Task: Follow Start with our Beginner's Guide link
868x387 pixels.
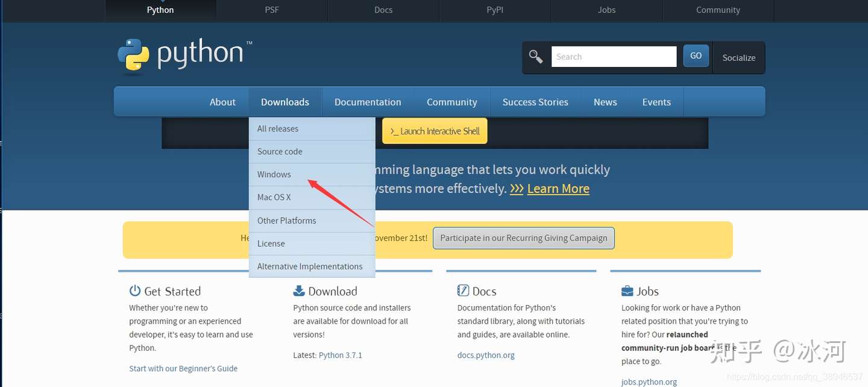Action: point(183,368)
